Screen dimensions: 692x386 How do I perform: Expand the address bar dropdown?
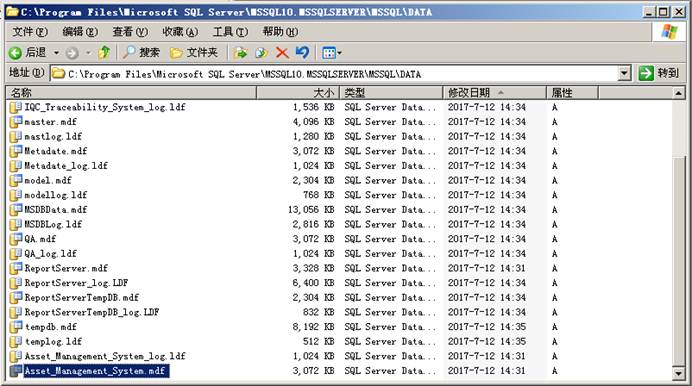point(624,73)
